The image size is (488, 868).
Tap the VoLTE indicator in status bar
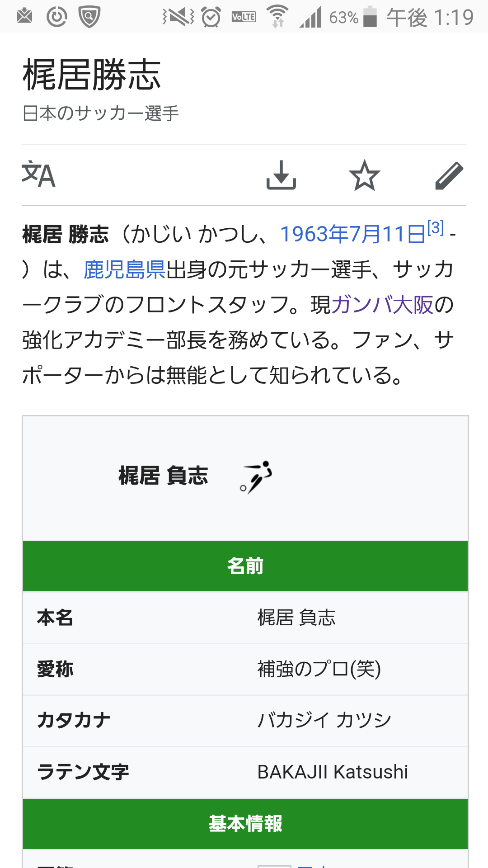[x=244, y=17]
